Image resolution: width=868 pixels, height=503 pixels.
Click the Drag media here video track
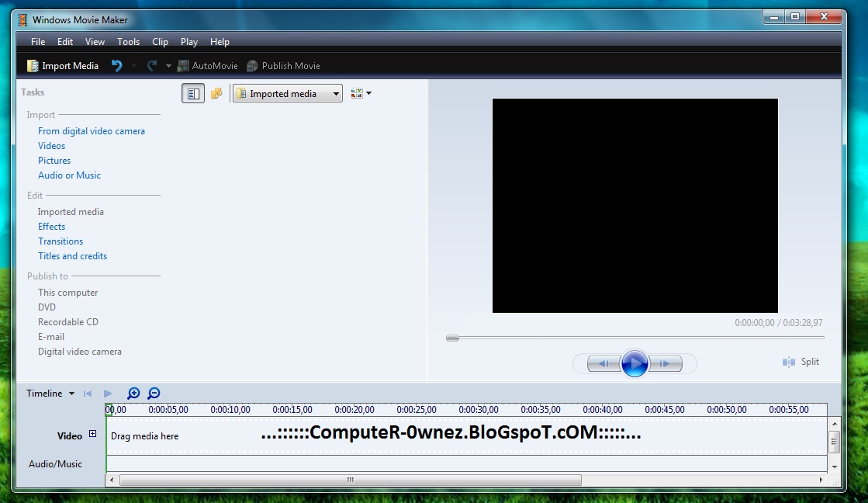click(467, 436)
